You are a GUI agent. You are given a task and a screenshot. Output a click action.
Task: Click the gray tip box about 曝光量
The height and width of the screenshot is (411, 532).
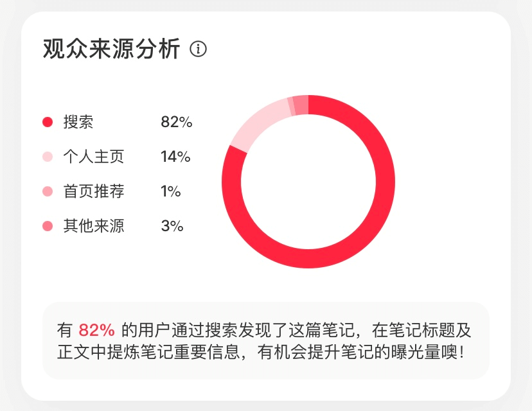click(x=266, y=340)
